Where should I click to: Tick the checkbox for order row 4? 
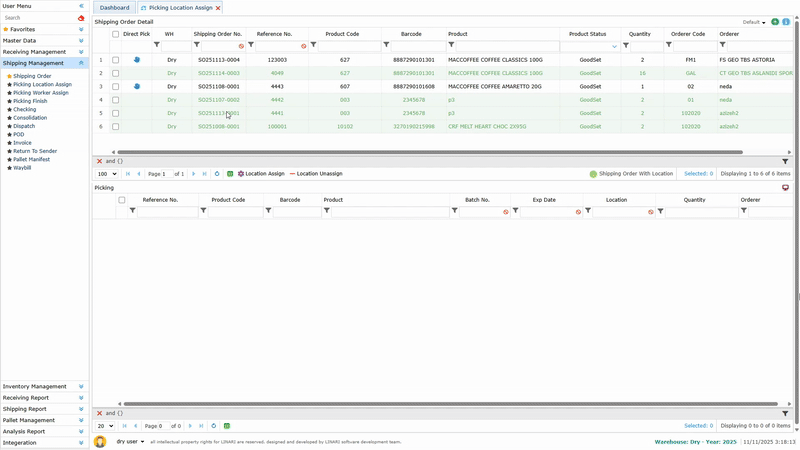point(116,100)
